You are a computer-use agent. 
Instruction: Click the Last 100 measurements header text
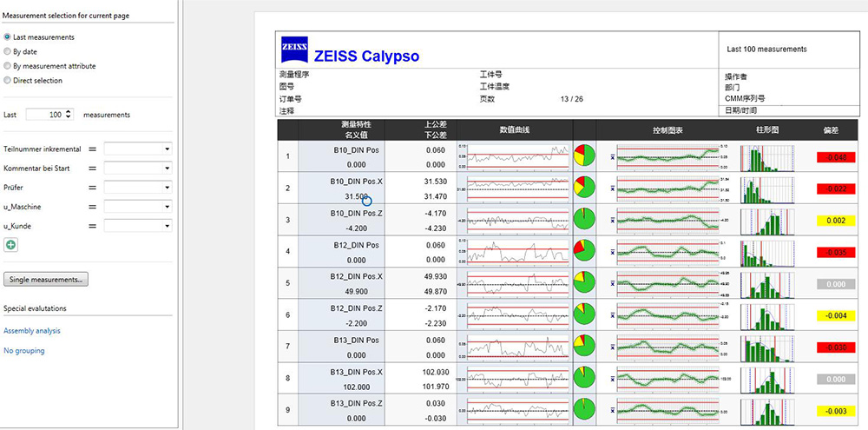tap(766, 50)
